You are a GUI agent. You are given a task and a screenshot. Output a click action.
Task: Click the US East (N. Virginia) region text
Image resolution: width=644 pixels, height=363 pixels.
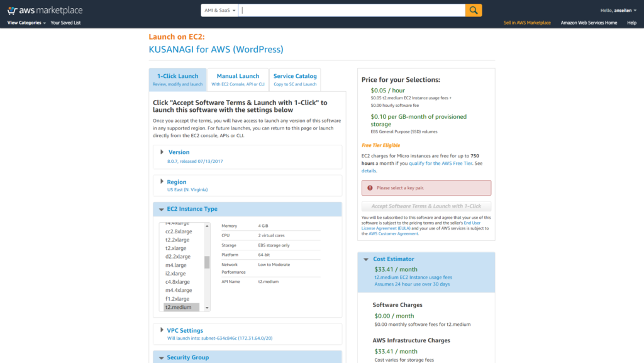click(x=187, y=190)
